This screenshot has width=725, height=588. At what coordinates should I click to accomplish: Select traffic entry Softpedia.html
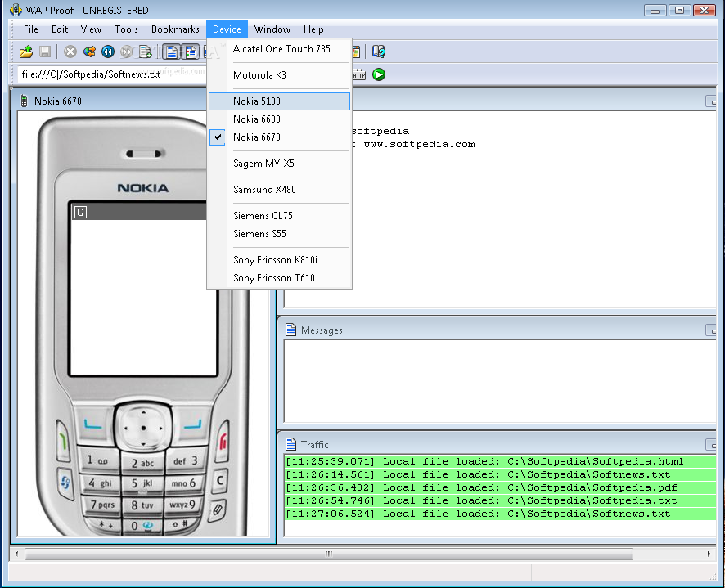pos(500,461)
